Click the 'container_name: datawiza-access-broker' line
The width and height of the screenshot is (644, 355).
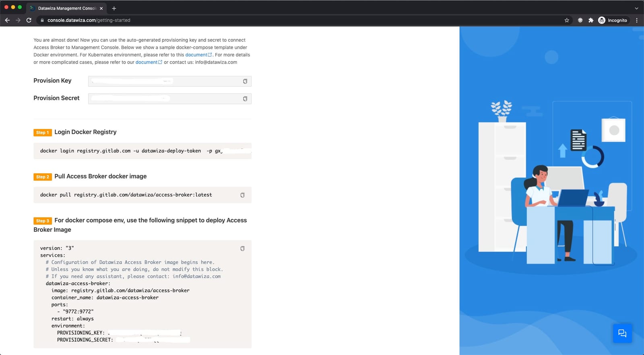pos(105,297)
